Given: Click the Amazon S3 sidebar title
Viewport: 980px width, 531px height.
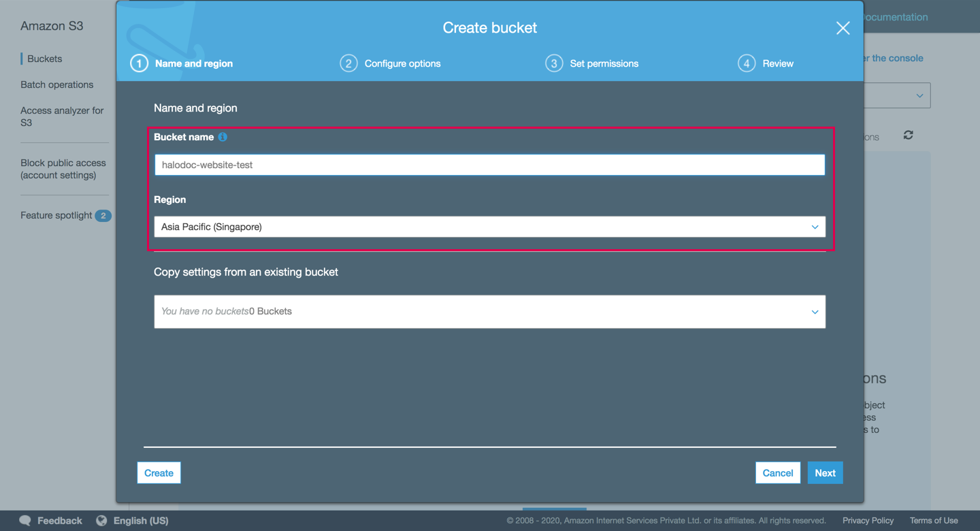Looking at the screenshot, I should tap(52, 26).
